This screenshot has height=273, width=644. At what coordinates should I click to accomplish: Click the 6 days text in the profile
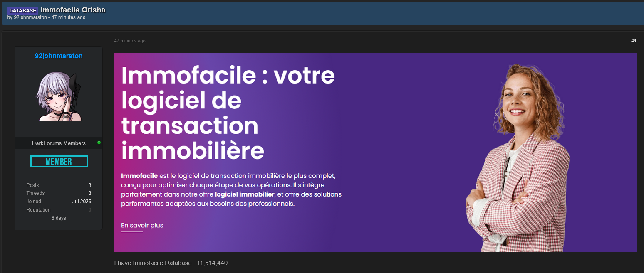[59, 218]
